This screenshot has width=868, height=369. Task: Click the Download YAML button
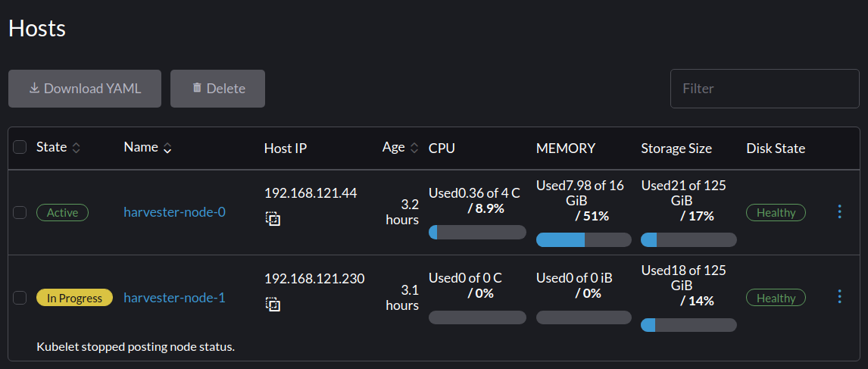point(85,89)
